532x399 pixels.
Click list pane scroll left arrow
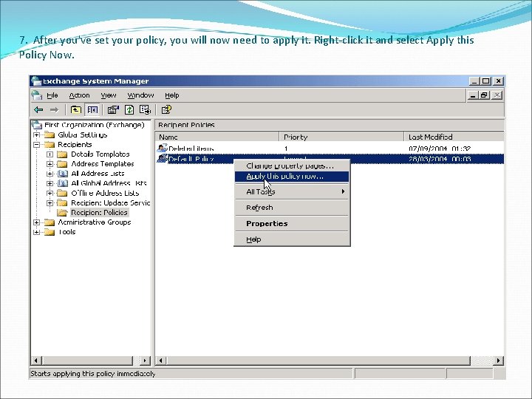tap(161, 361)
